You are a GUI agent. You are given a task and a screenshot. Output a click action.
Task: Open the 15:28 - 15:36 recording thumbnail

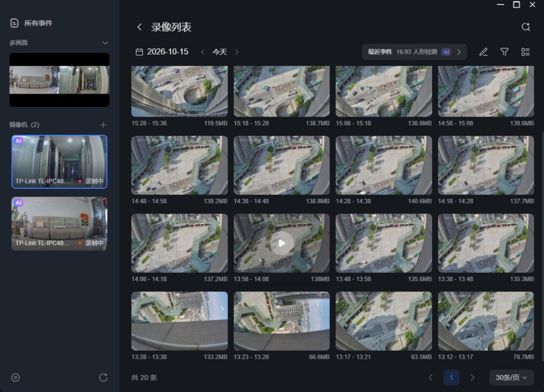(x=179, y=91)
